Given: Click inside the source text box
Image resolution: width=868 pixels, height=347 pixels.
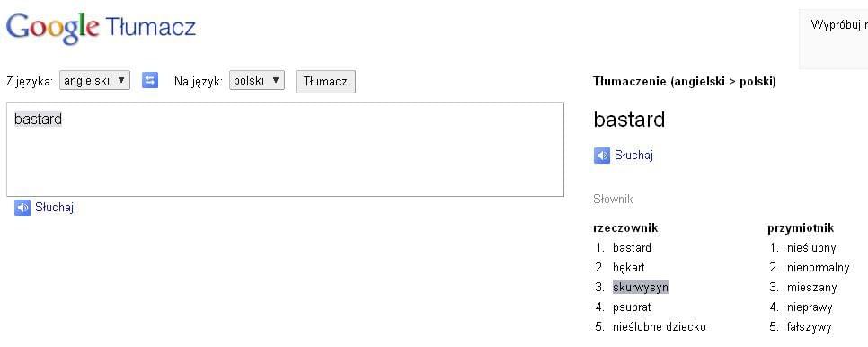Looking at the screenshot, I should pyautogui.click(x=285, y=149).
